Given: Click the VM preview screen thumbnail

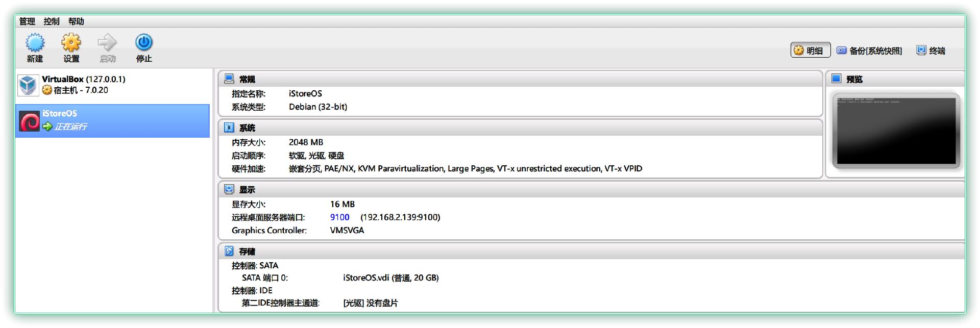Looking at the screenshot, I should click(896, 131).
